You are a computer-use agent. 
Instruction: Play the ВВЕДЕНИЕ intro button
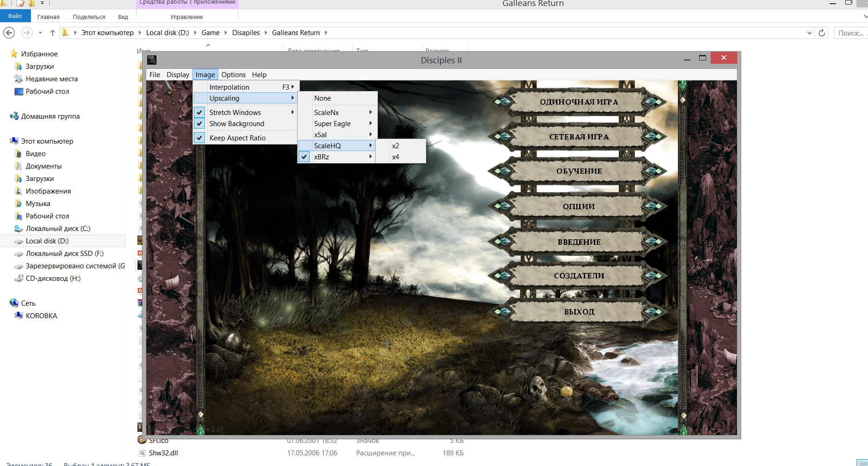pos(579,242)
